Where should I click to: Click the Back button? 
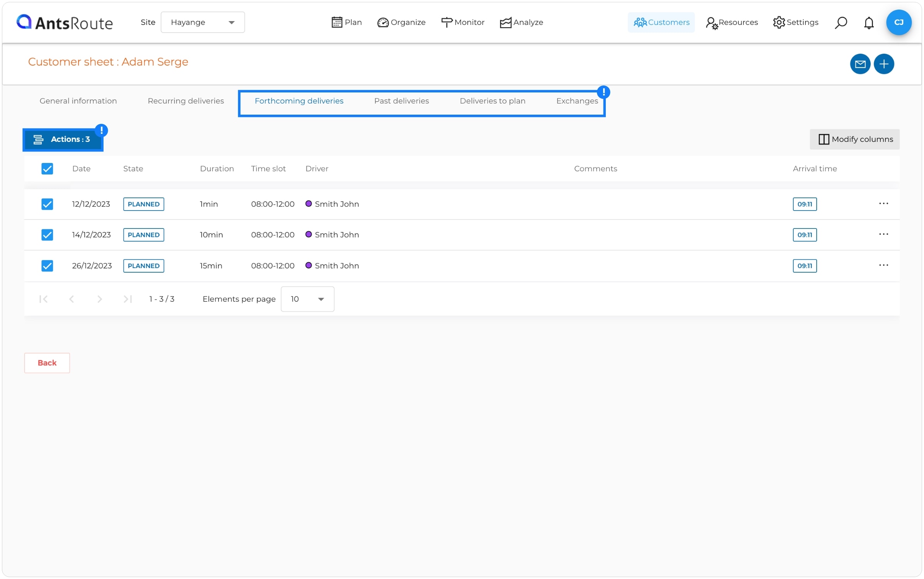[x=47, y=363]
